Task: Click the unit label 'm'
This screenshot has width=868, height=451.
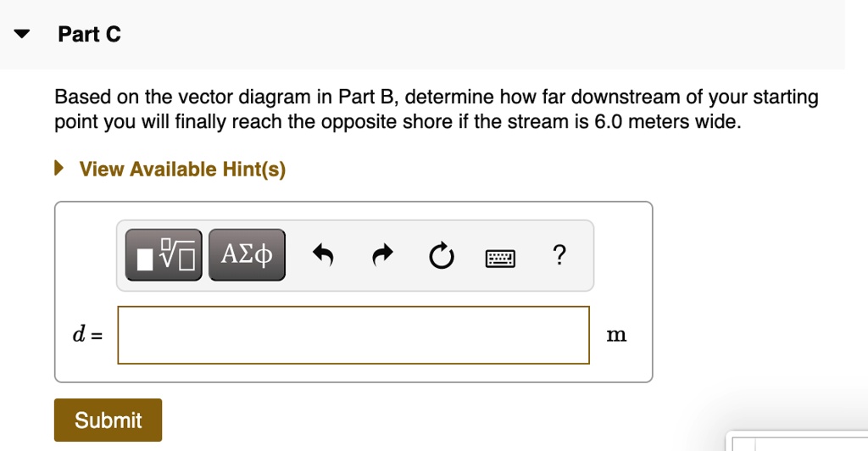Action: 616,336
